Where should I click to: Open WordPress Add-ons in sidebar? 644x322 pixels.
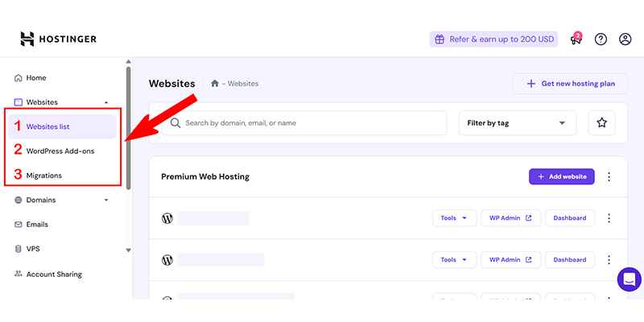click(x=60, y=151)
